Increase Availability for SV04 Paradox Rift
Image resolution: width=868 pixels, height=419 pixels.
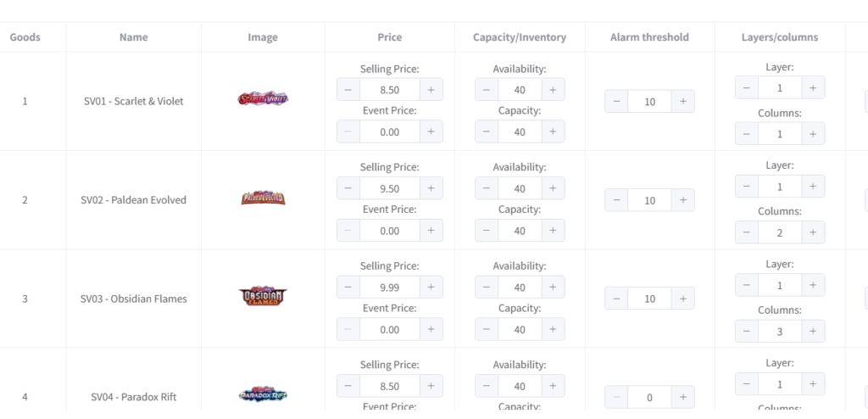click(553, 386)
